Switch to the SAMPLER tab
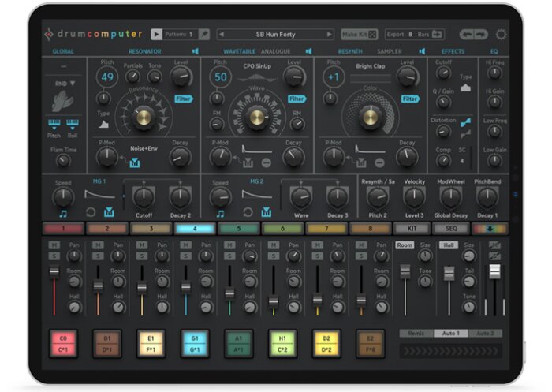 pos(390,52)
